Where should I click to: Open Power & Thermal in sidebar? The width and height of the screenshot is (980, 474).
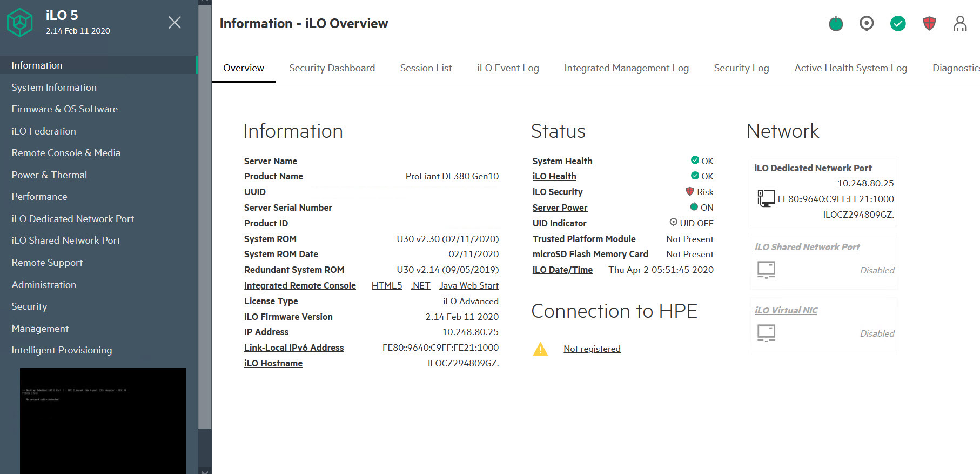click(49, 175)
